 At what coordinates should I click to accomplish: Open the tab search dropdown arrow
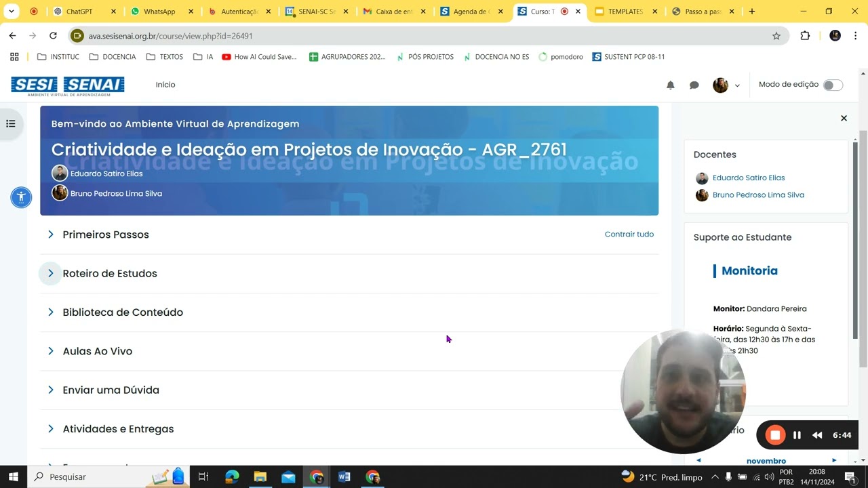coord(11,12)
